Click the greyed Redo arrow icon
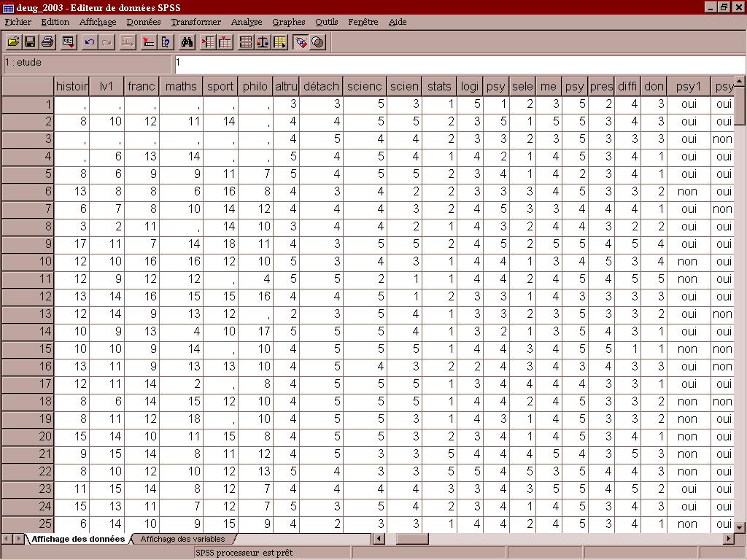The image size is (747, 560). click(x=107, y=42)
